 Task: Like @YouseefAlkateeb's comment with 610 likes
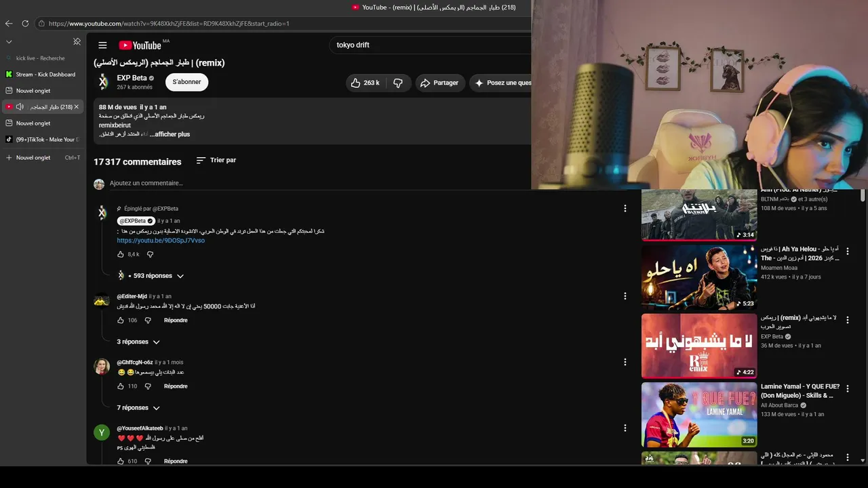(x=121, y=462)
